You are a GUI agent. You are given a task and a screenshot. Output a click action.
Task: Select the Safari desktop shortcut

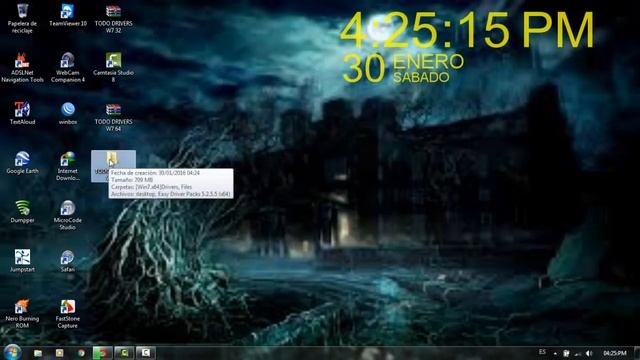68,261
